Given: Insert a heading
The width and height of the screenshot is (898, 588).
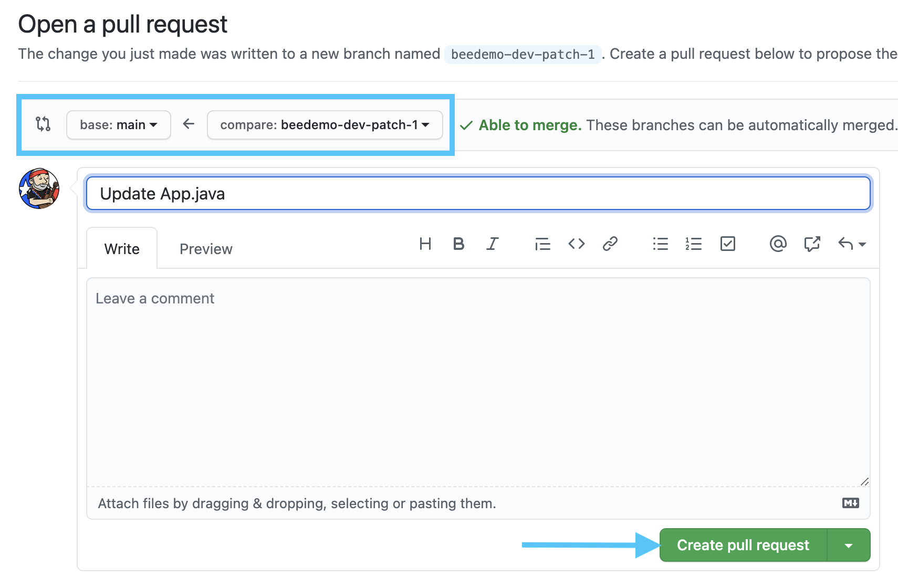Looking at the screenshot, I should click(x=425, y=244).
